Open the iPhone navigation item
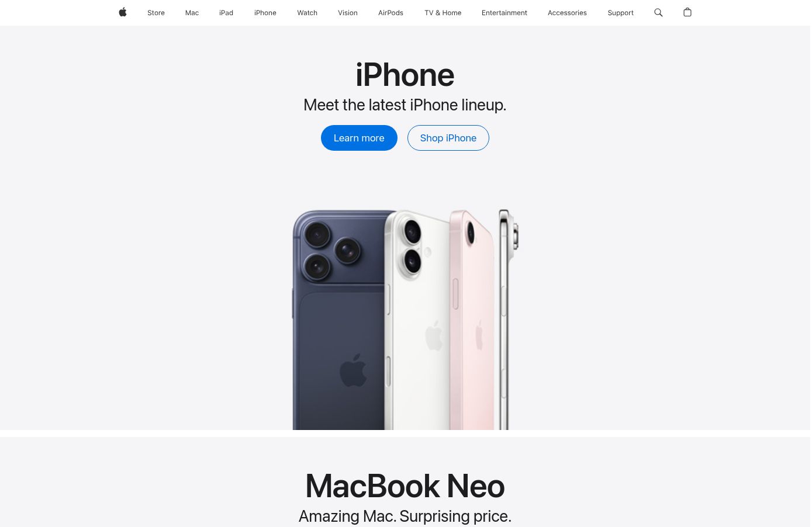Viewport: 812px width, 527px height. [265, 13]
